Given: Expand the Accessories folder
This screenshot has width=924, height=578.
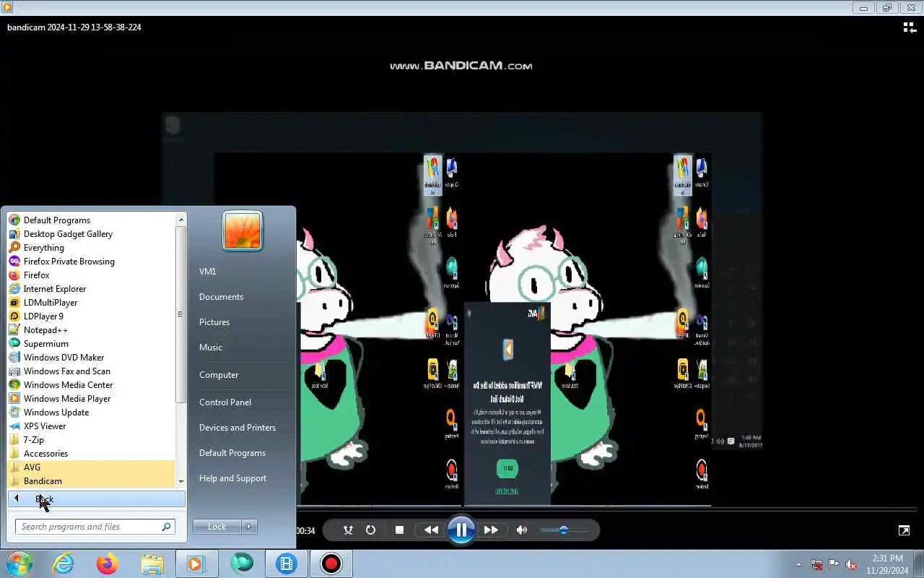Looking at the screenshot, I should 45,454.
